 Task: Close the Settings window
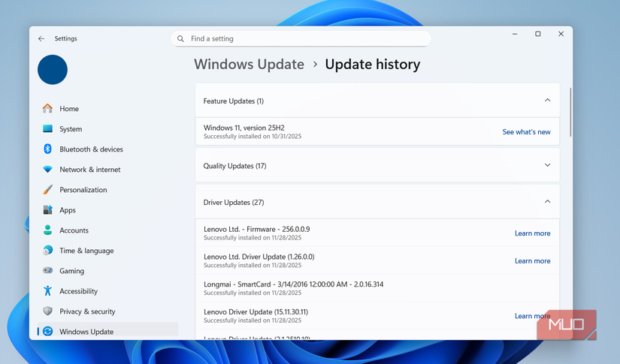pyautogui.click(x=561, y=34)
